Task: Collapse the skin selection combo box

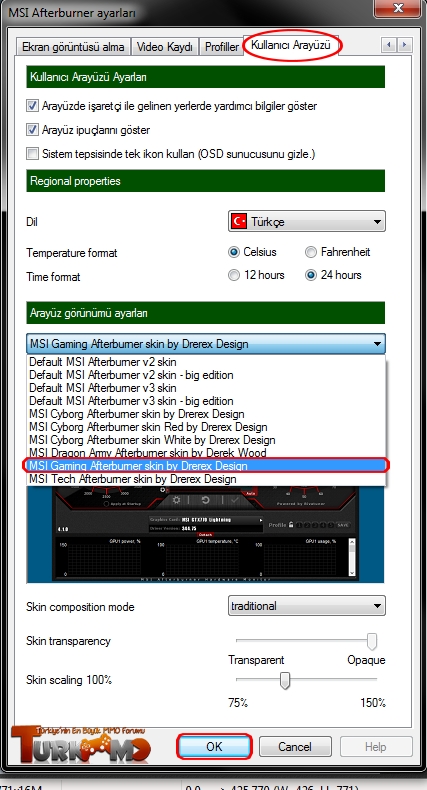Action: click(205, 344)
